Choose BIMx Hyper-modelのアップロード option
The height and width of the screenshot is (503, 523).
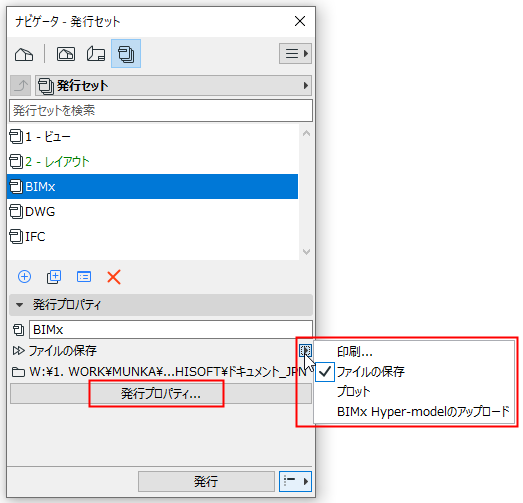click(414, 412)
